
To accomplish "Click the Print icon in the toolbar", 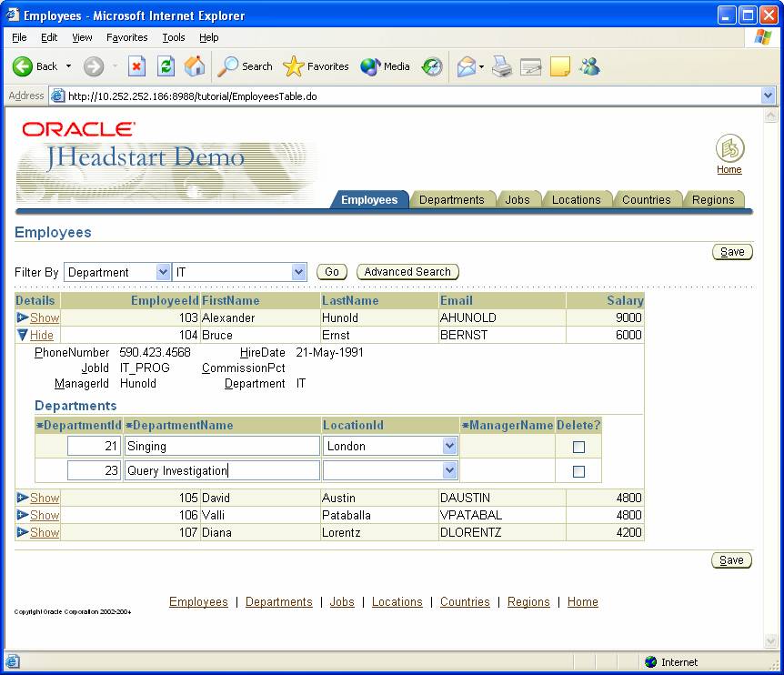I will tap(502, 66).
